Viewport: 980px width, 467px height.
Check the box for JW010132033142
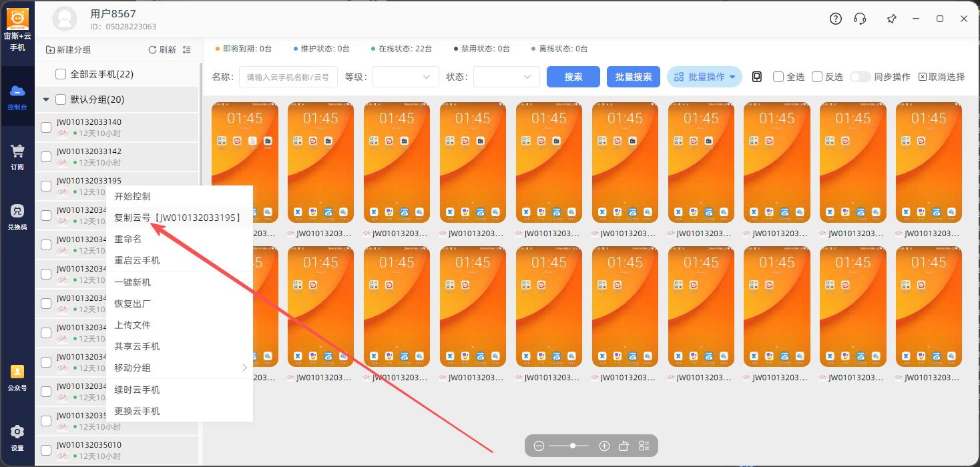click(x=46, y=157)
